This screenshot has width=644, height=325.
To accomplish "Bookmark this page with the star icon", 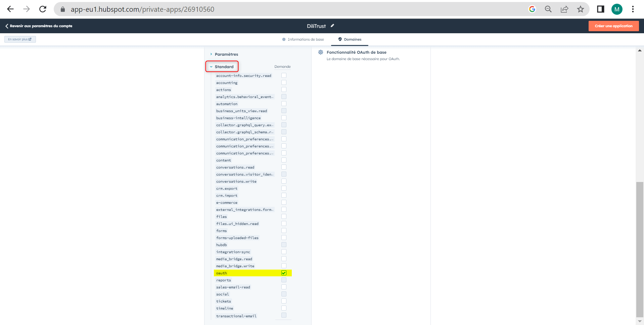I will coord(581,9).
